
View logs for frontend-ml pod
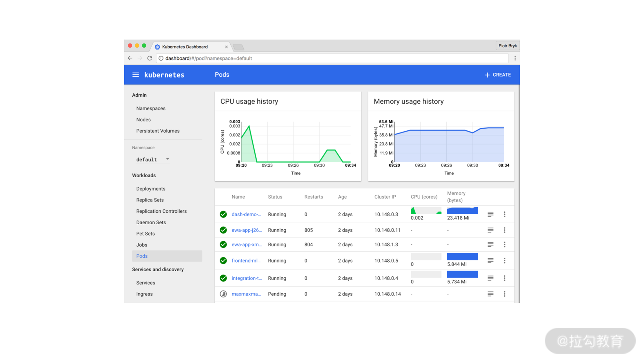click(490, 261)
